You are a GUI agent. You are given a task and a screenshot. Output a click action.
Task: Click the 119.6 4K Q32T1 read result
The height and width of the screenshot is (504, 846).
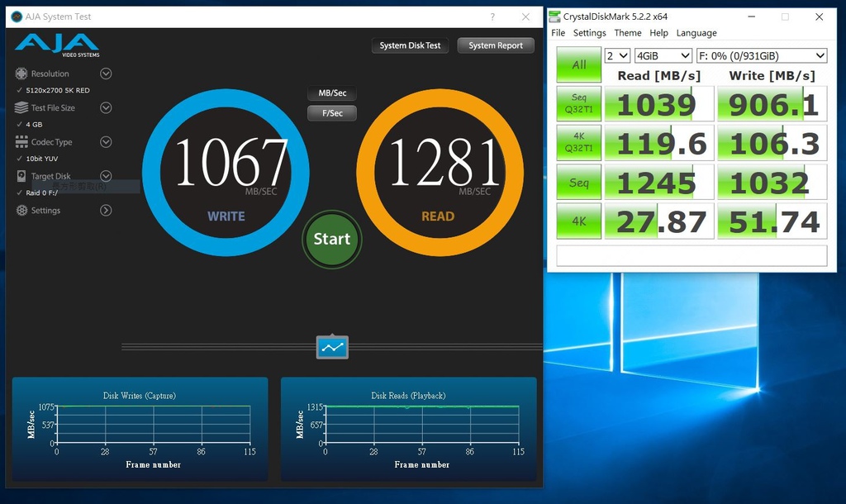point(658,142)
